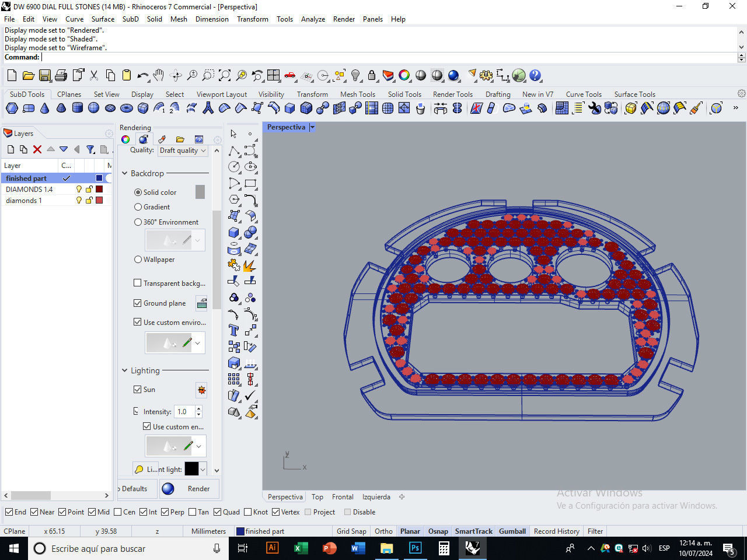Select the Pan hand tool

159,75
